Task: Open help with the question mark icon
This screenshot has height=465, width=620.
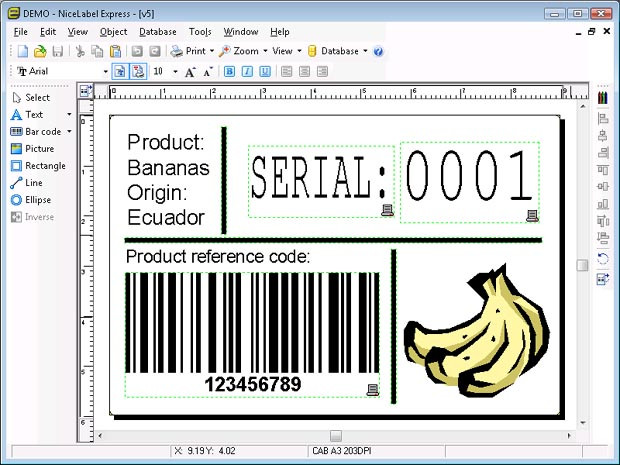Action: (378, 51)
